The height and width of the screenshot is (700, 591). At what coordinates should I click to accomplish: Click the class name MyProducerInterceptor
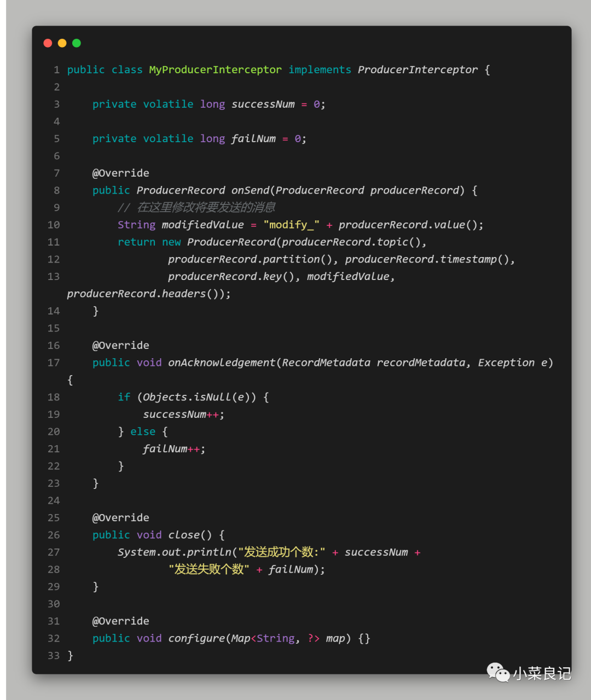[x=216, y=70]
